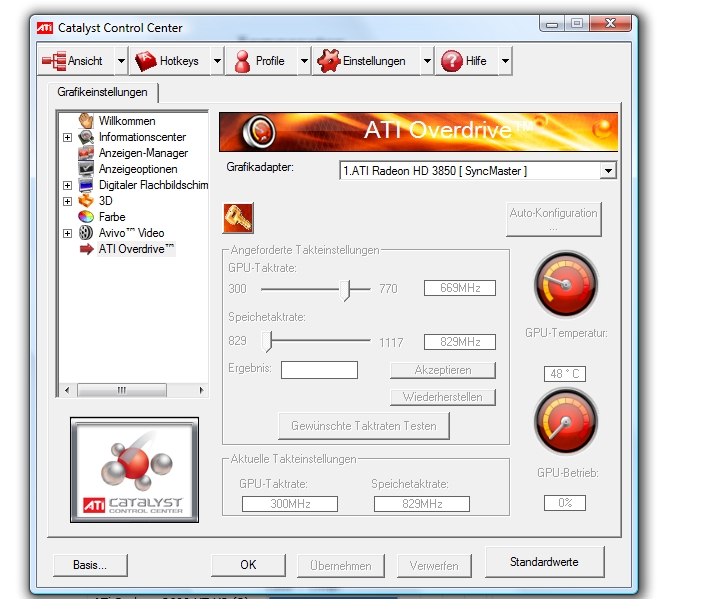Image resolution: width=702 pixels, height=599 pixels.
Task: Click the Hilfe question mark icon
Action: 451,61
